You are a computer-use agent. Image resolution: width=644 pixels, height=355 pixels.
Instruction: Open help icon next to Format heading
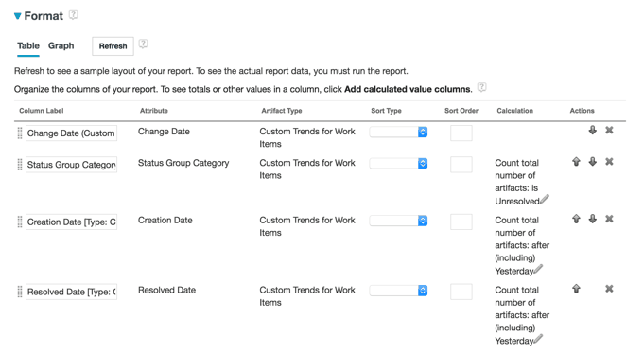pos(73,15)
